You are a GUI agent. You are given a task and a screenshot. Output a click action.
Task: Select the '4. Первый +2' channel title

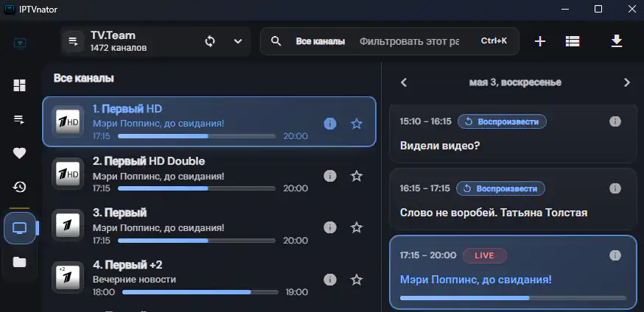click(127, 265)
